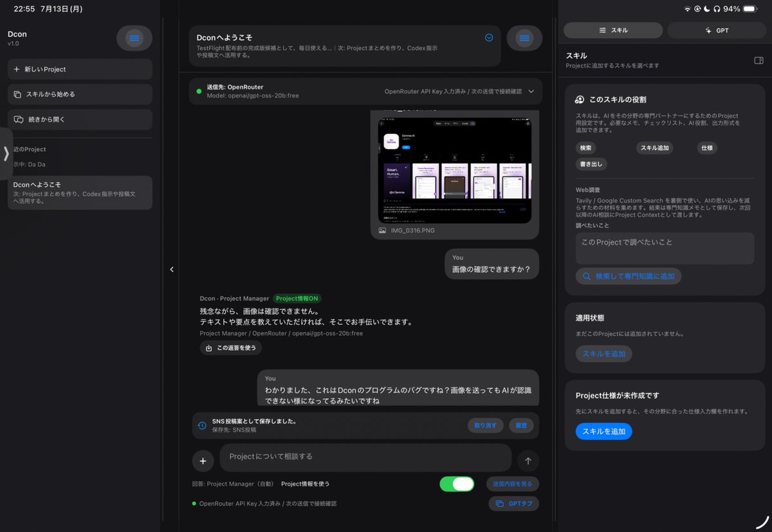The image size is (772, 532).
Task: Click the moon focus mode icon
Action: point(706,9)
